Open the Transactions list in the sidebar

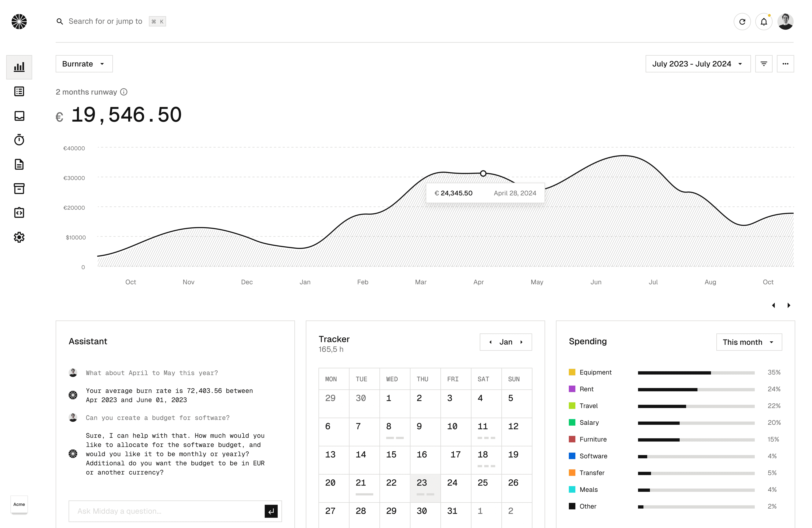[19, 91]
